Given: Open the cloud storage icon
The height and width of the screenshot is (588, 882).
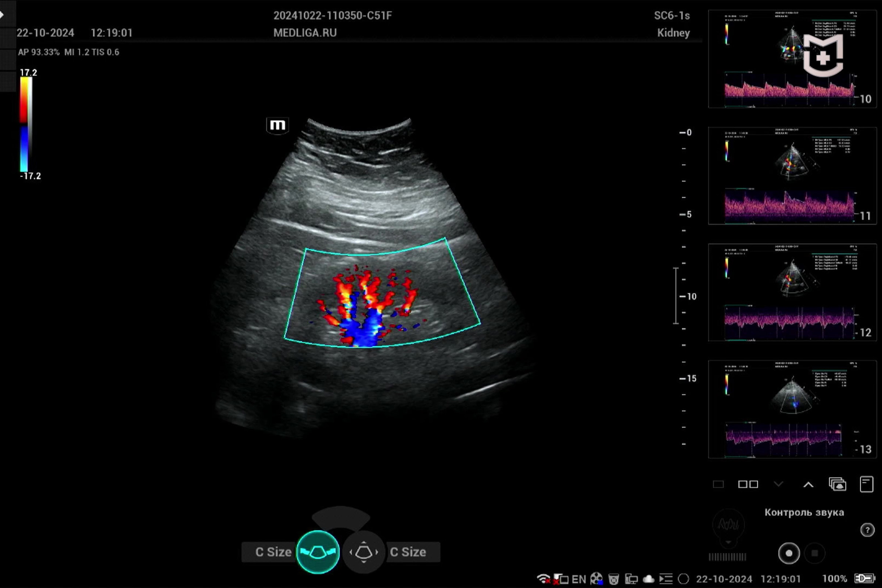Looking at the screenshot, I should coord(648,579).
